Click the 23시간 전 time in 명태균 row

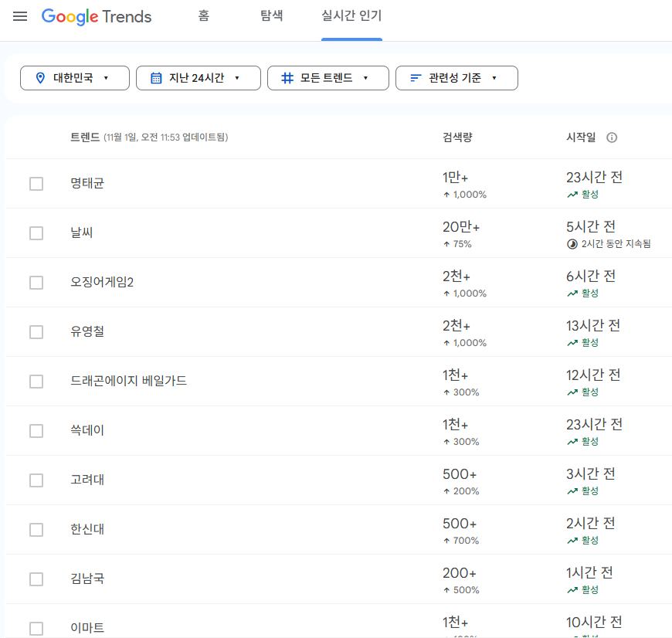[x=595, y=178]
